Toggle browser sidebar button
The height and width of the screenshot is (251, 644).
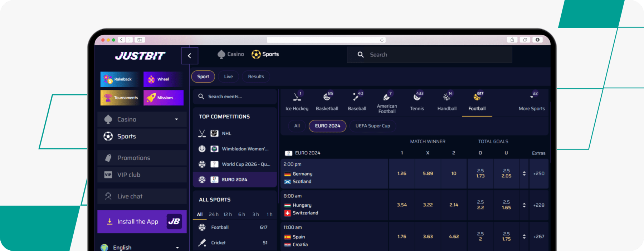coord(140,40)
